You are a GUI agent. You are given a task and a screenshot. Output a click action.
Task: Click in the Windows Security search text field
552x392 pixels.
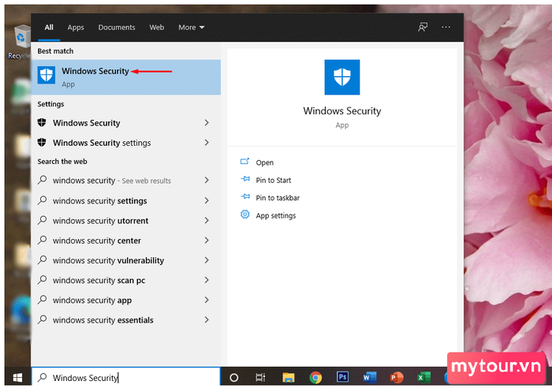(x=125, y=377)
